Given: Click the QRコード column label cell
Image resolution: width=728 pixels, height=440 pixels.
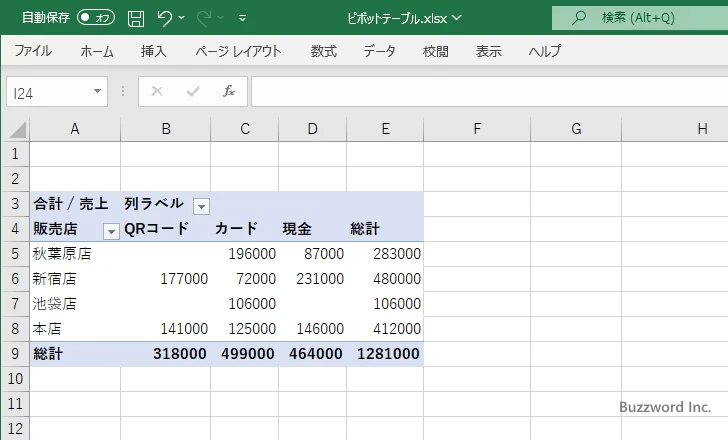Looking at the screenshot, I should [x=166, y=229].
